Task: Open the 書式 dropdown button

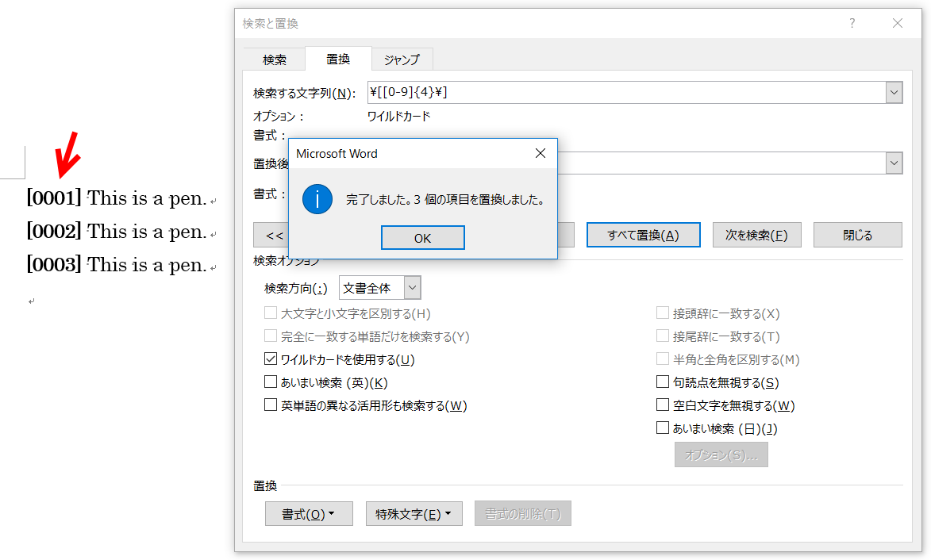Action: (308, 514)
